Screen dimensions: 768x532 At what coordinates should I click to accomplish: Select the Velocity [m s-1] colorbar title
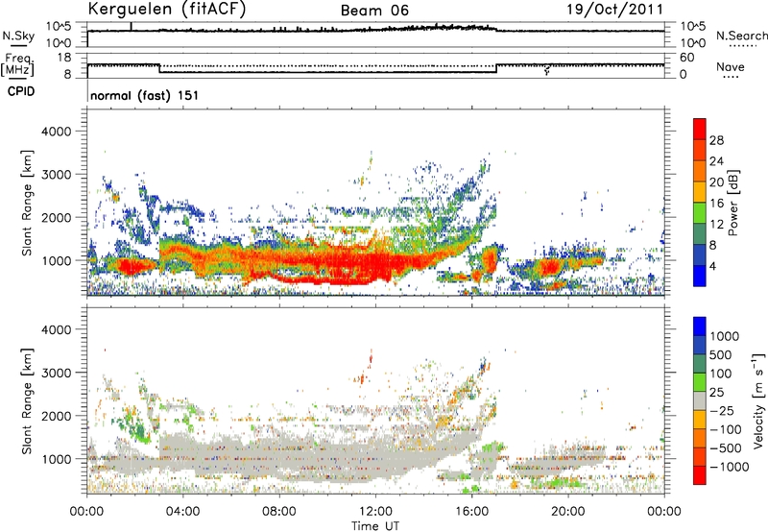[758, 400]
